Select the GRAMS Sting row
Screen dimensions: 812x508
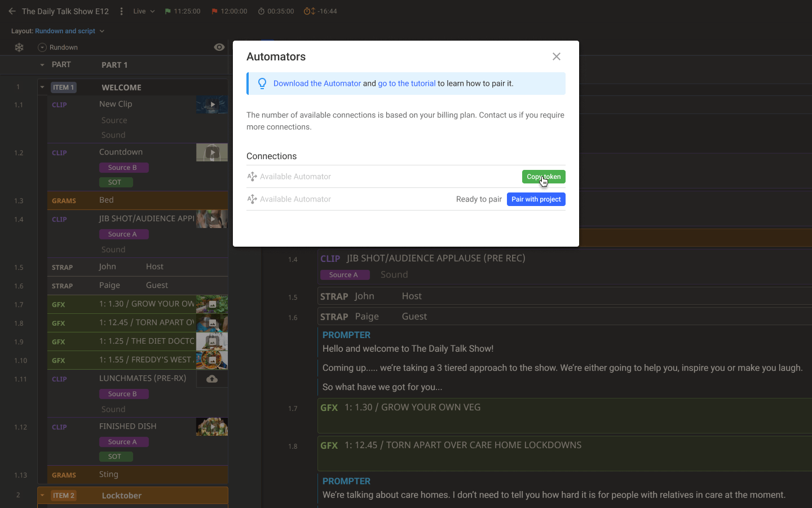pos(138,475)
